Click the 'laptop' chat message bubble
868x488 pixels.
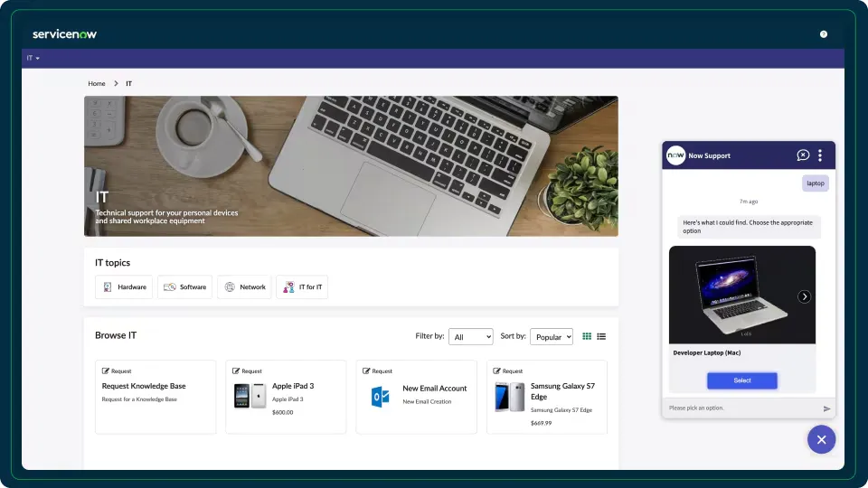pyautogui.click(x=816, y=183)
